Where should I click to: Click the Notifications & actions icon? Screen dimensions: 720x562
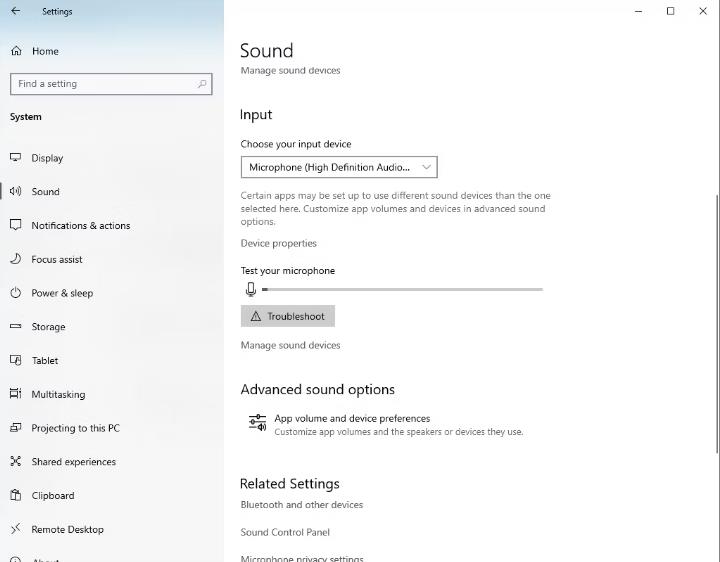[16, 225]
